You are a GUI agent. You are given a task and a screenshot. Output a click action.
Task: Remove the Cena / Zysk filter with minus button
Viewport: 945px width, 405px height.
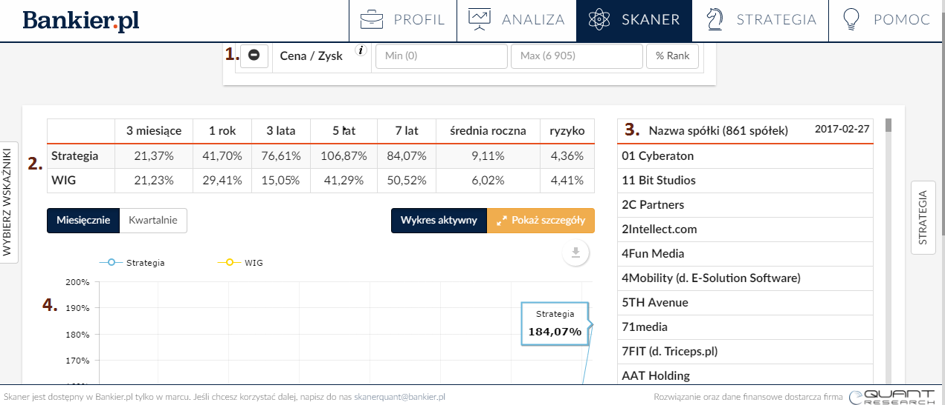(254, 55)
